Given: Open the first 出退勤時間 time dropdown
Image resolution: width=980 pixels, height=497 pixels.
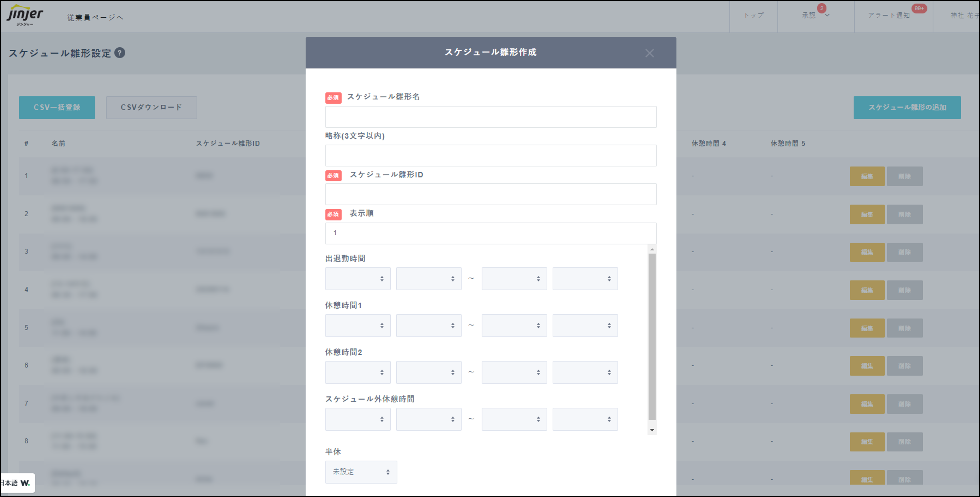Looking at the screenshot, I should tap(358, 278).
